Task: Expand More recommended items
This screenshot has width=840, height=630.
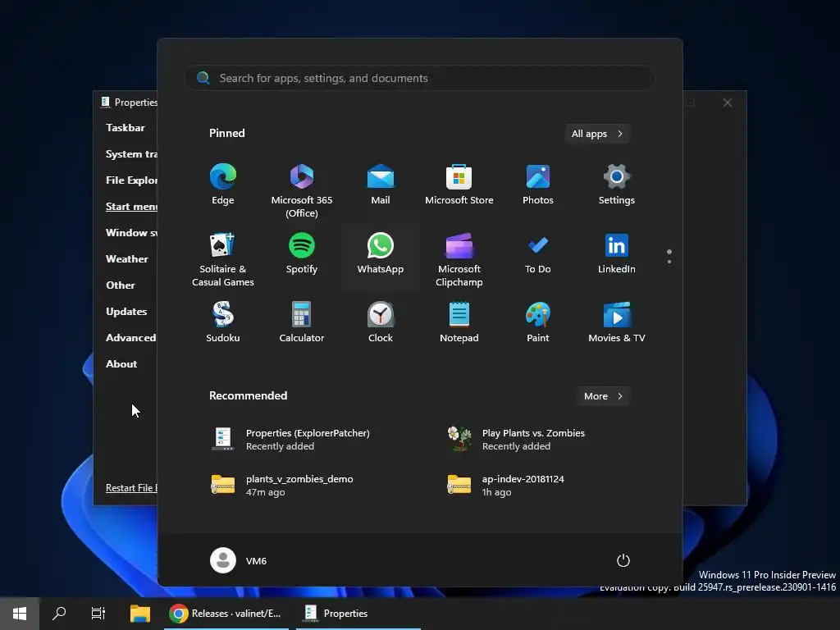Action: 604,396
